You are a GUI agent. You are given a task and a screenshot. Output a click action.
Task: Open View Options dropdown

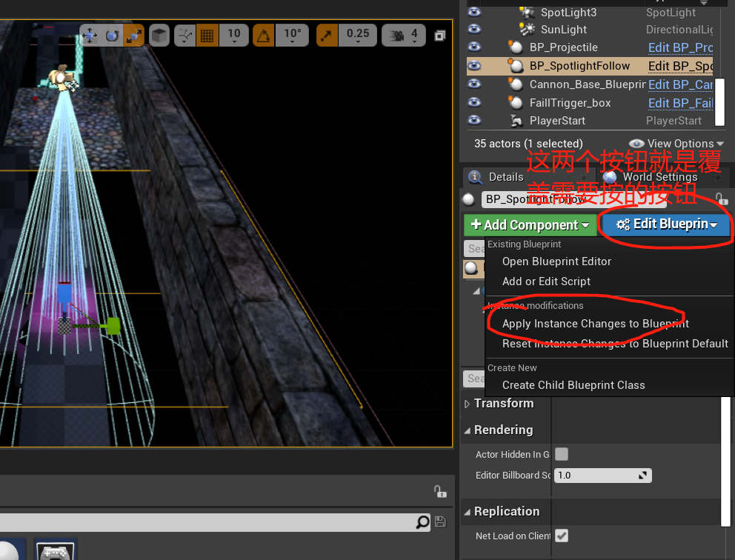coord(676,144)
